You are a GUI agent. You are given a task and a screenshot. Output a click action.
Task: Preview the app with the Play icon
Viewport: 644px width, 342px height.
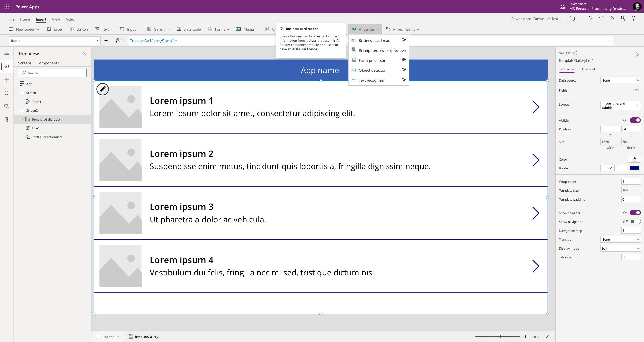coord(612,18)
